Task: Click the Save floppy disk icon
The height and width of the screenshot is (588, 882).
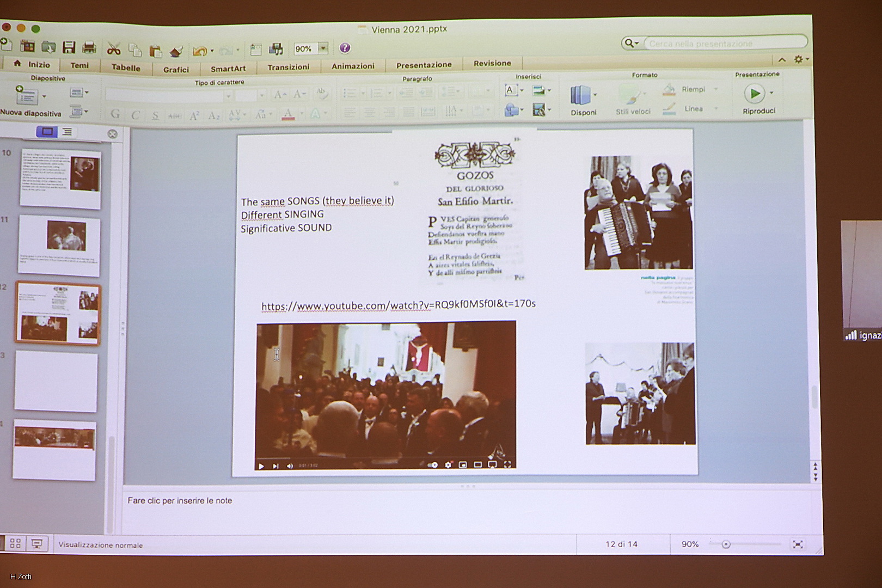Action: click(x=69, y=48)
